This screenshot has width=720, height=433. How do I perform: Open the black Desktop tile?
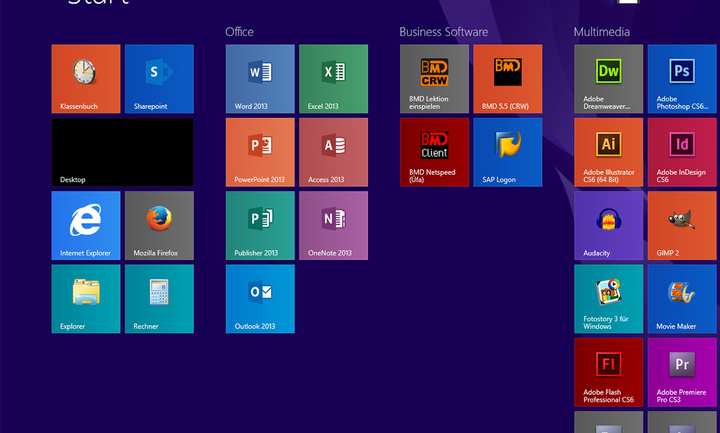coord(123,152)
